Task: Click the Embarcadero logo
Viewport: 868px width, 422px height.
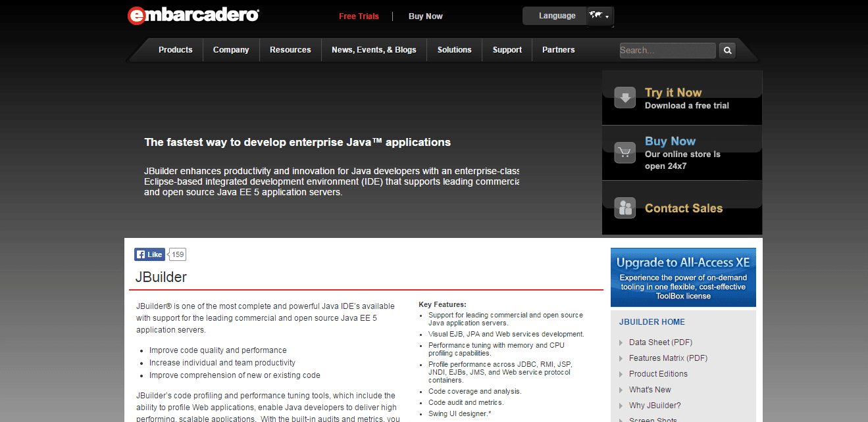Action: (x=193, y=16)
